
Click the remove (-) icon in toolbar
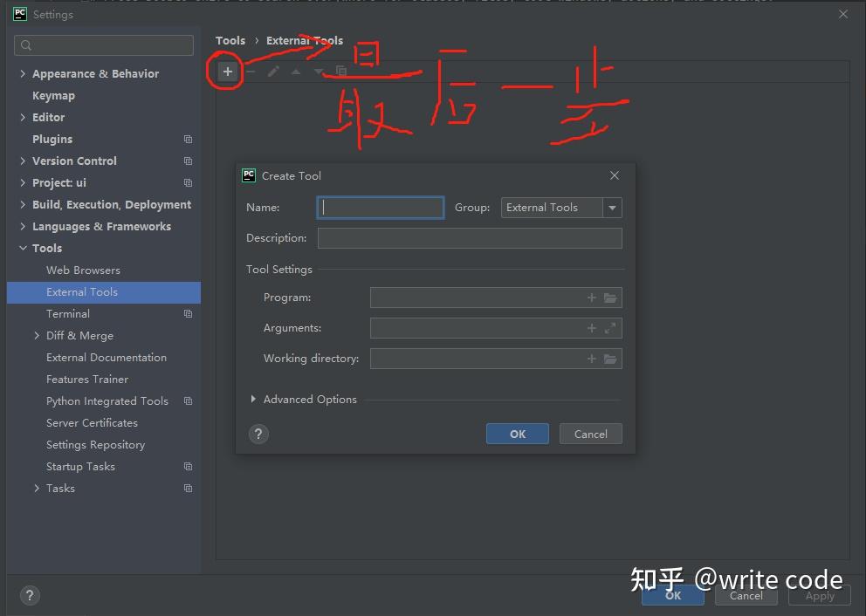pos(251,72)
